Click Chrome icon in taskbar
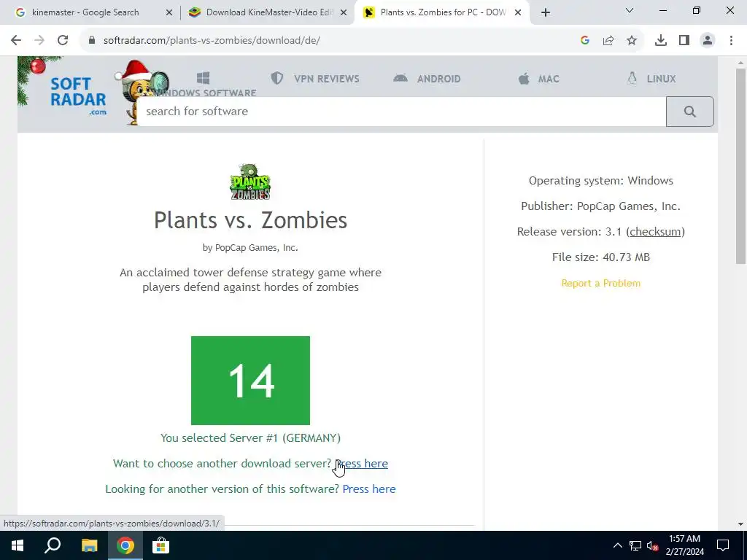Screen dimensions: 747x560 click(x=125, y=545)
